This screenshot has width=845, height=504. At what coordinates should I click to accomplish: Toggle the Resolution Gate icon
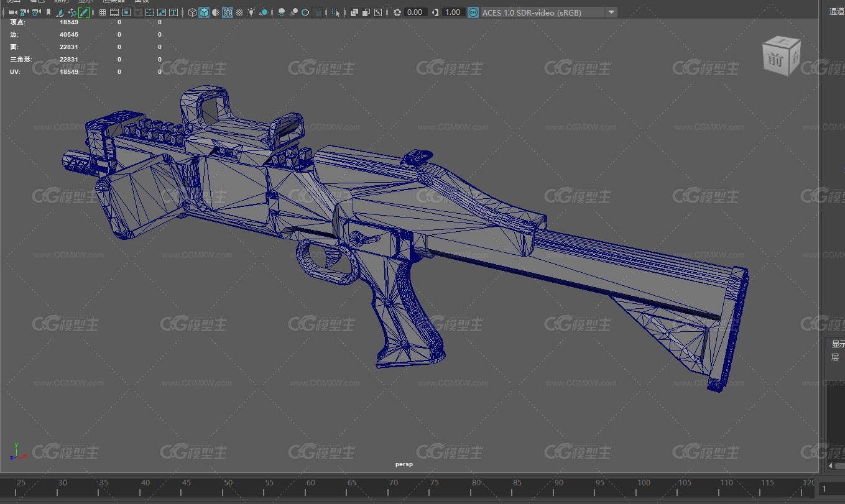click(126, 12)
